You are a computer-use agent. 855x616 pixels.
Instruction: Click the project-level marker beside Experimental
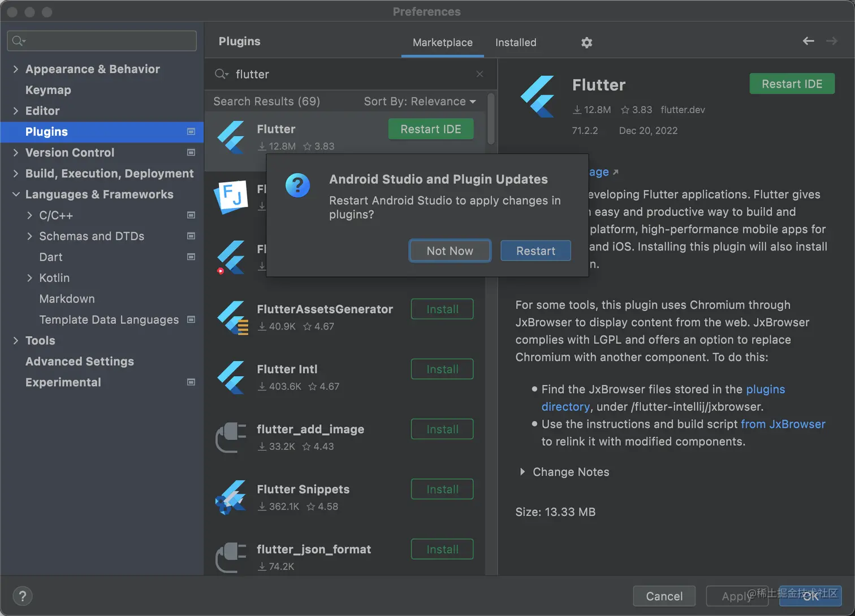(191, 383)
